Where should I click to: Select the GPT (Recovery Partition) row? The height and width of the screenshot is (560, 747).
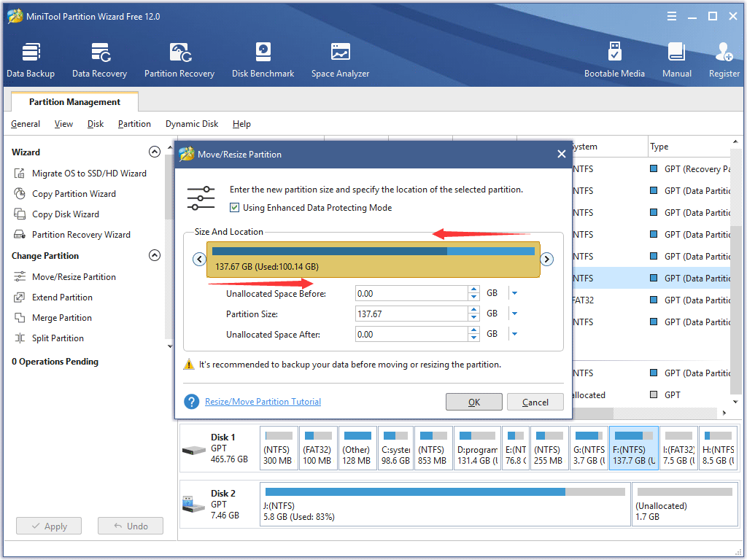(x=650, y=168)
